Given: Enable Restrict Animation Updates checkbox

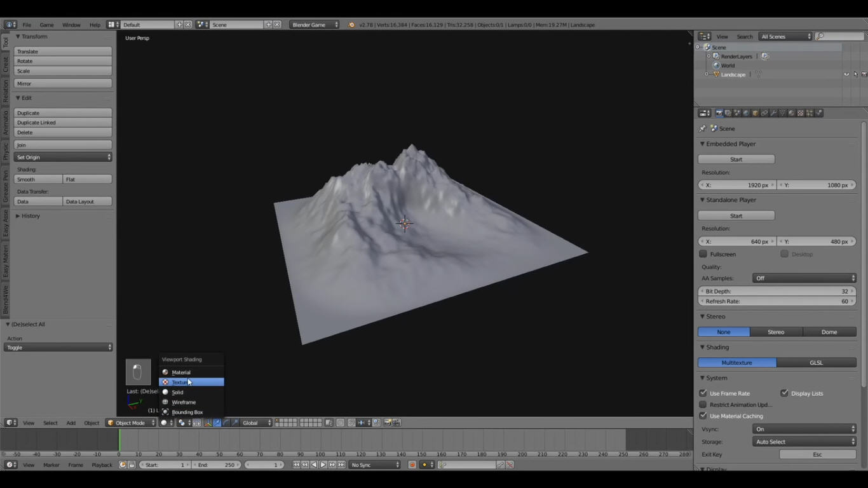Looking at the screenshot, I should click(x=703, y=405).
